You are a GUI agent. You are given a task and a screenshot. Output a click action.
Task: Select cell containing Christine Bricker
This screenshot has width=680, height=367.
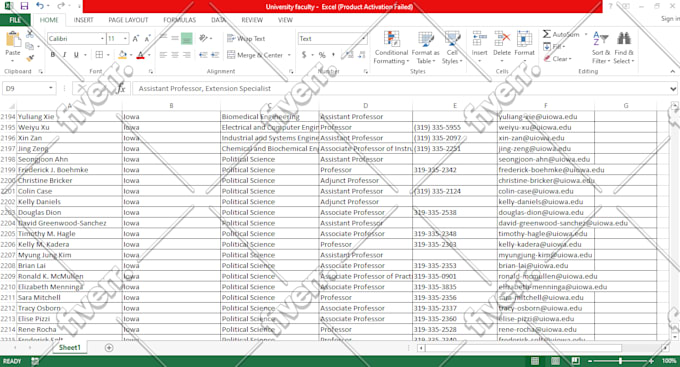pos(69,180)
